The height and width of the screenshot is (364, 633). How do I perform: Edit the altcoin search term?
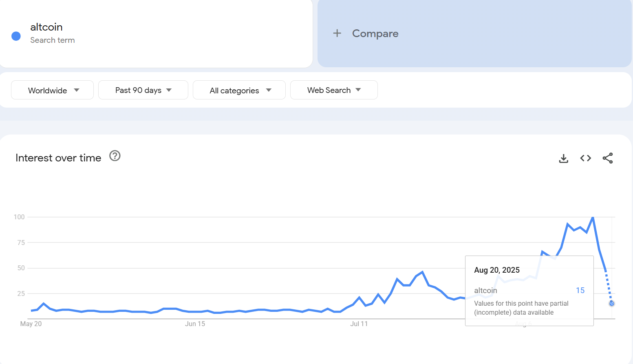(x=46, y=27)
